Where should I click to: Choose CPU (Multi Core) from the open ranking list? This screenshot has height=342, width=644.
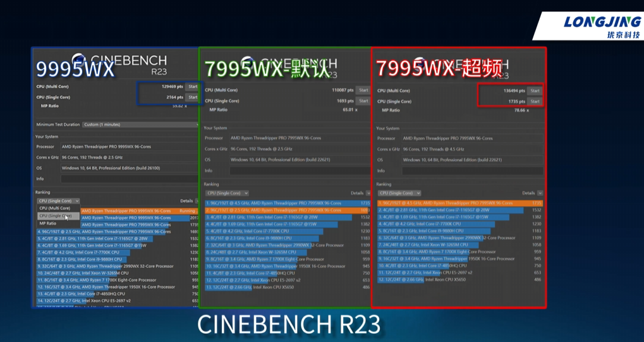pos(55,208)
